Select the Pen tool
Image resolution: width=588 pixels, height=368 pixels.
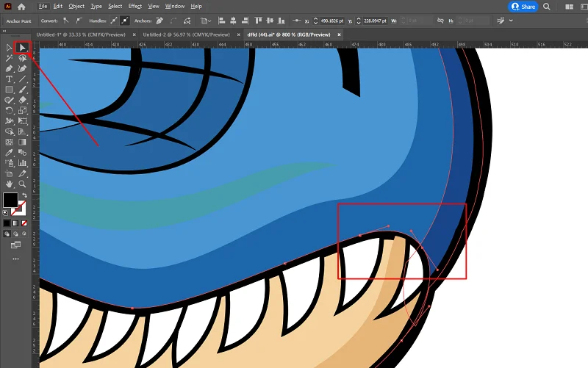pos(9,68)
